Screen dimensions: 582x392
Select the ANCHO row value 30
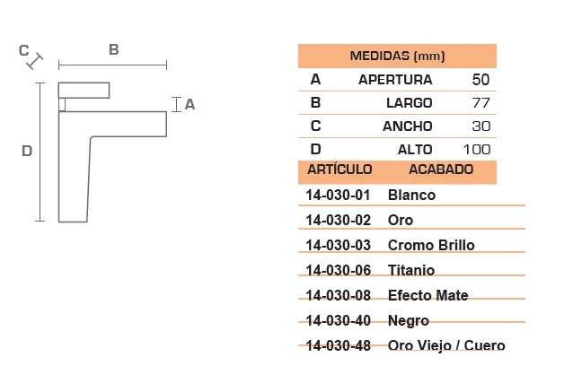[481, 126]
